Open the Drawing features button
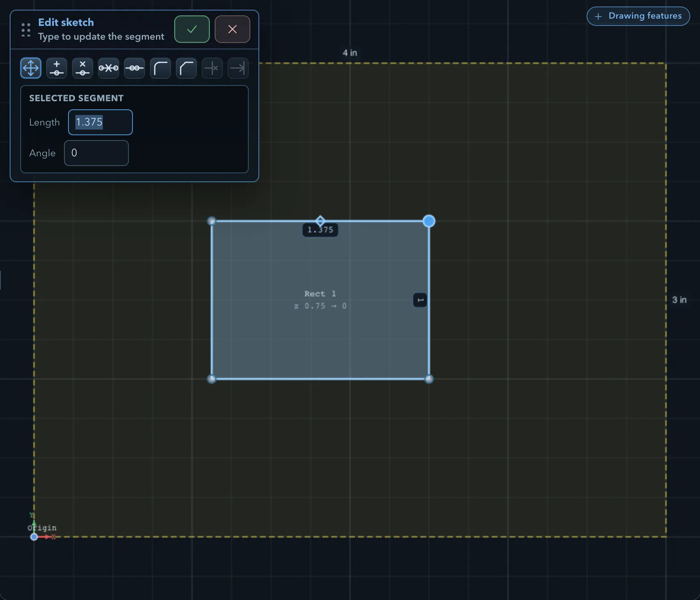Viewport: 700px width, 600px height. 638,16
